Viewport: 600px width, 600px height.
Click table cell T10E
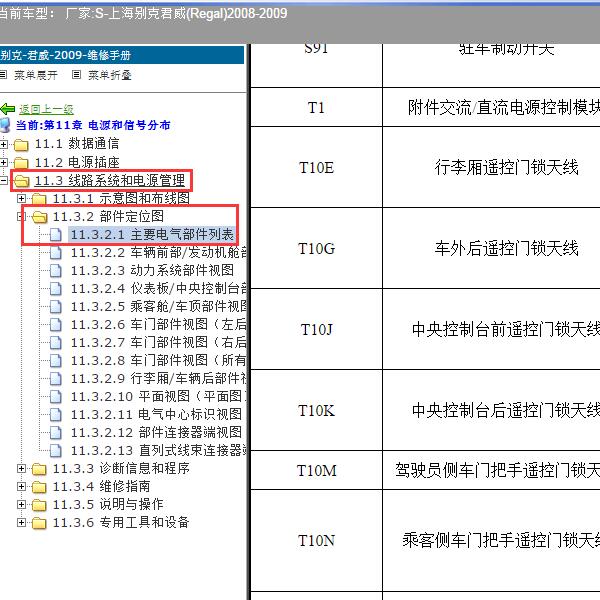coord(316,168)
